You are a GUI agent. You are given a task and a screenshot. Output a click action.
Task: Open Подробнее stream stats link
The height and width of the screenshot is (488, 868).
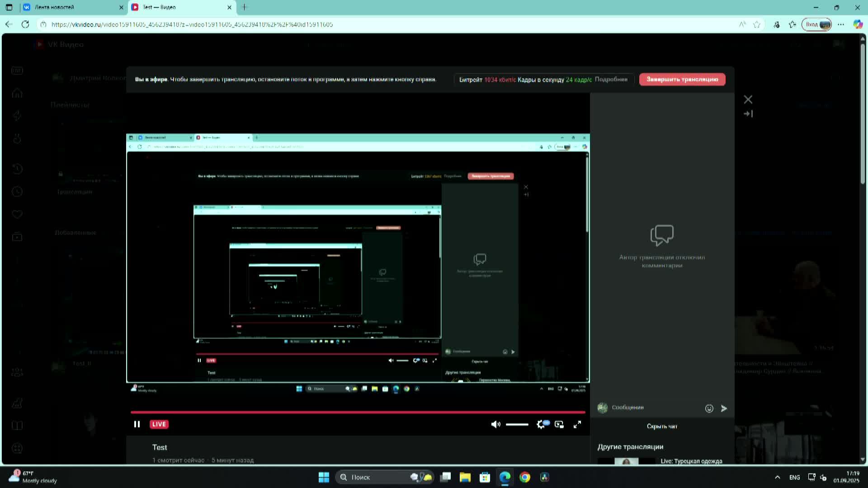[x=611, y=79]
